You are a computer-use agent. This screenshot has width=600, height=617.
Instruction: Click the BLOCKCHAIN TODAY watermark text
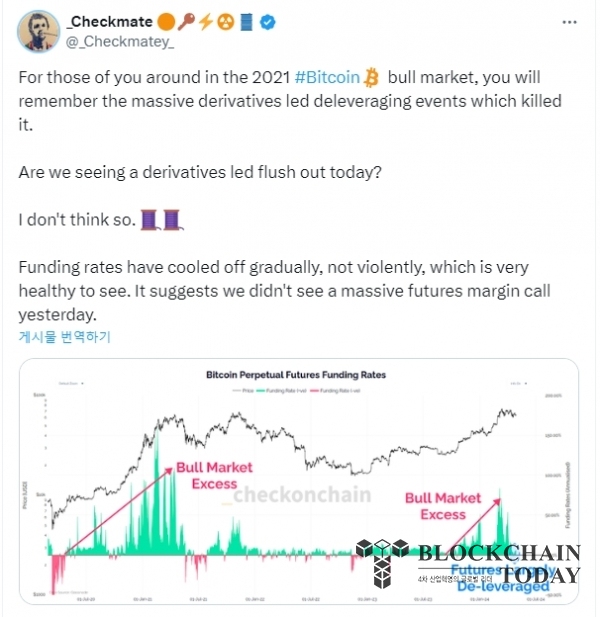pyautogui.click(x=499, y=563)
